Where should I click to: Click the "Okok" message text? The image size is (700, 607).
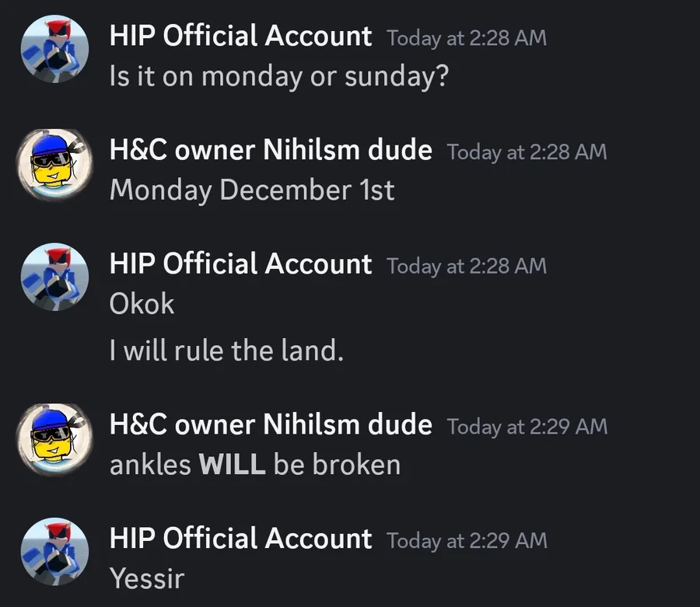tap(142, 304)
